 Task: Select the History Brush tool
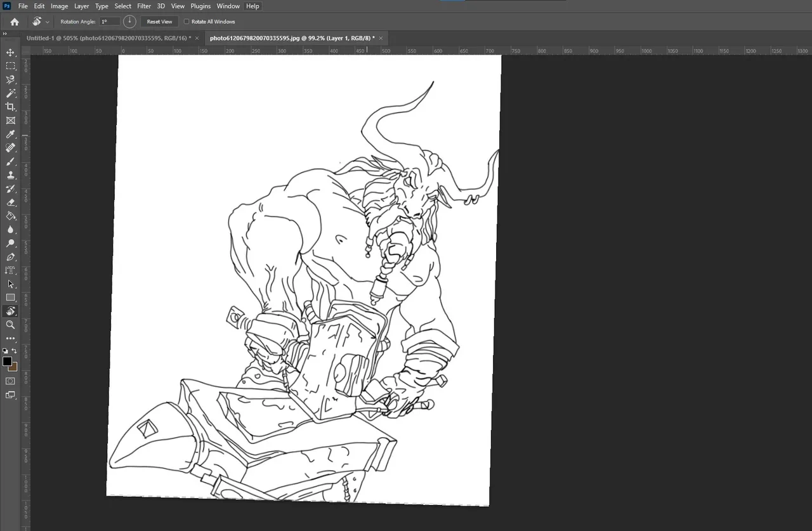click(10, 189)
